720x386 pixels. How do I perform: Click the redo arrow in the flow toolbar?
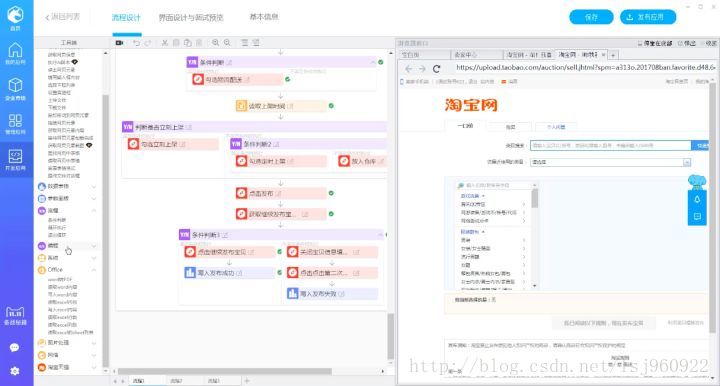click(x=147, y=43)
